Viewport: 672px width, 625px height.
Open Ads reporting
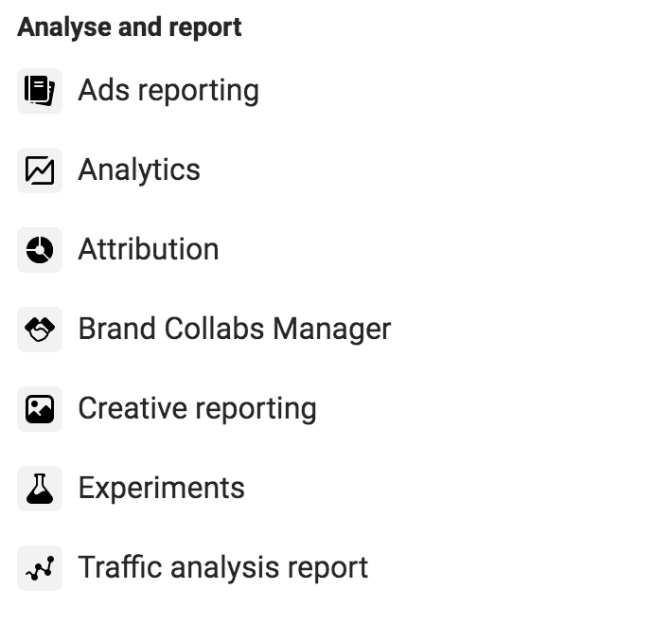point(168,91)
